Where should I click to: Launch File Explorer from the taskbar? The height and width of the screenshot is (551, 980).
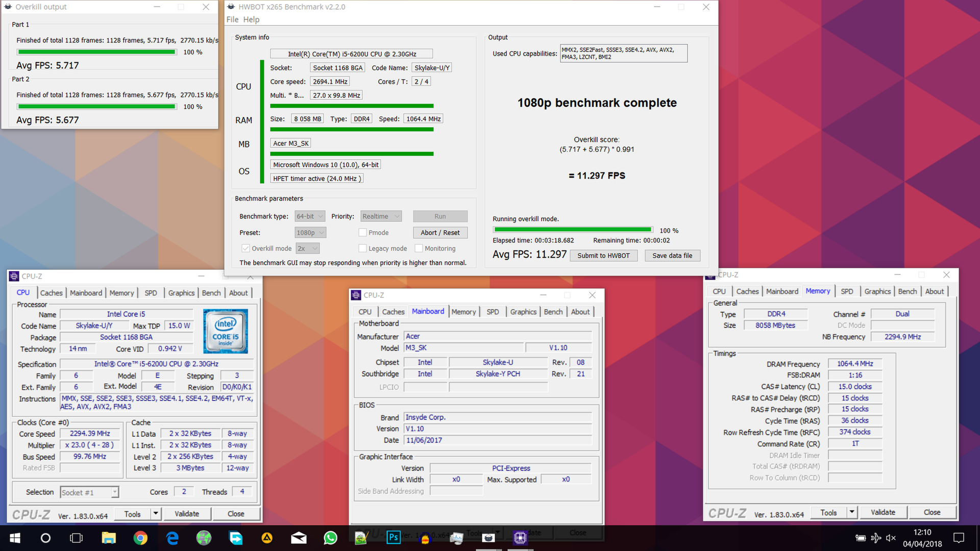point(109,538)
